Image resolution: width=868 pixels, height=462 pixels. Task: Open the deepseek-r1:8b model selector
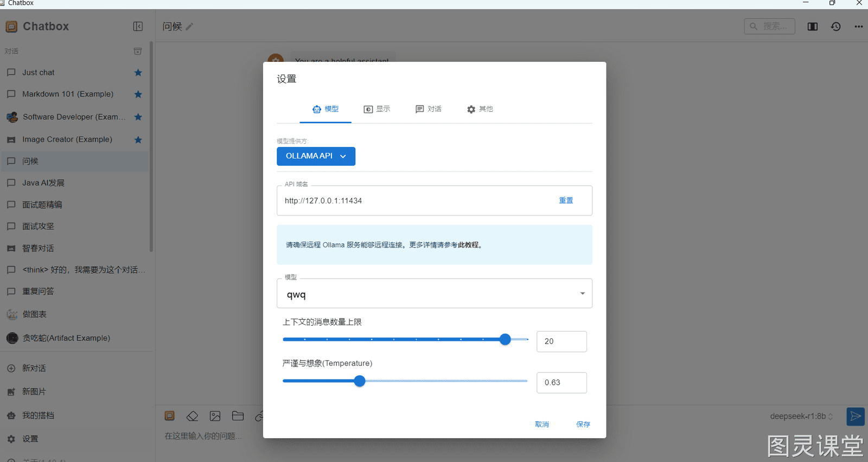tap(801, 416)
